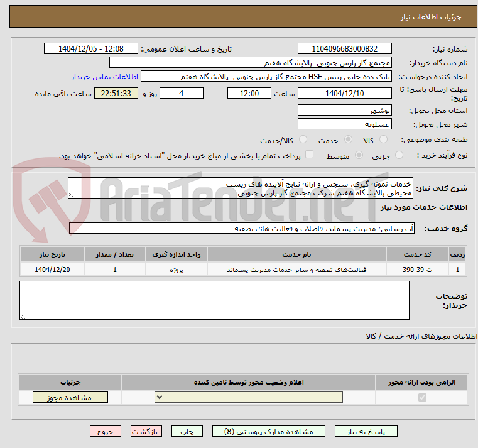Toggle the الزامی بودن ارائه مجوز checkbox
Screen dimensions: 478x448
[x=422, y=397]
